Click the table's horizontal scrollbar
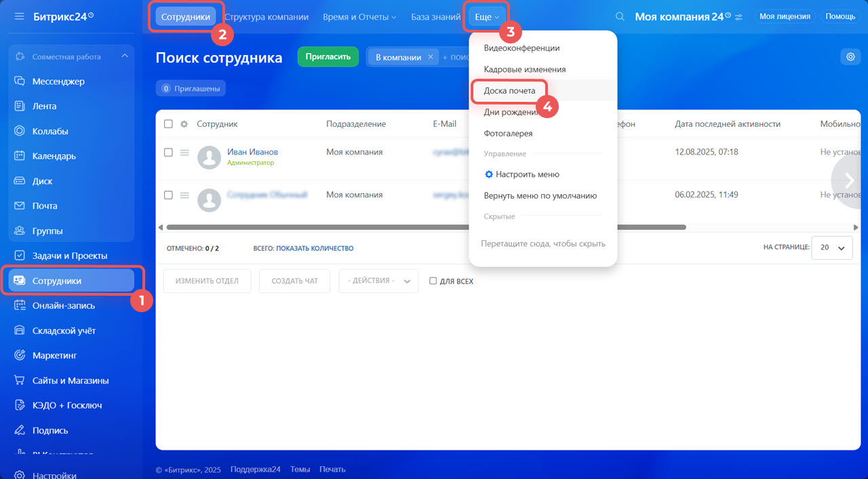 coord(426,227)
